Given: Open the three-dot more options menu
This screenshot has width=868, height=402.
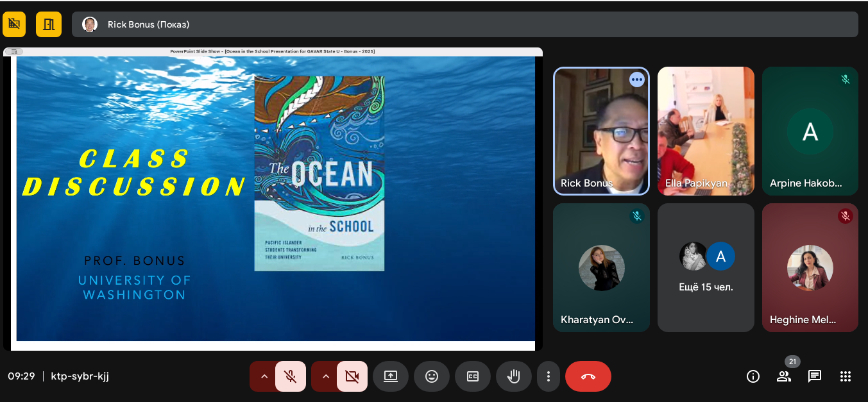Looking at the screenshot, I should [x=548, y=376].
